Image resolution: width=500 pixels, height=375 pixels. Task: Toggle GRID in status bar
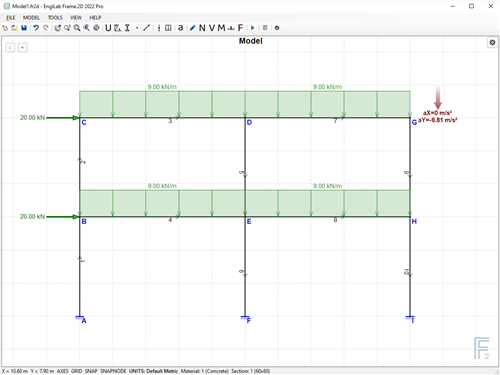(x=76, y=371)
